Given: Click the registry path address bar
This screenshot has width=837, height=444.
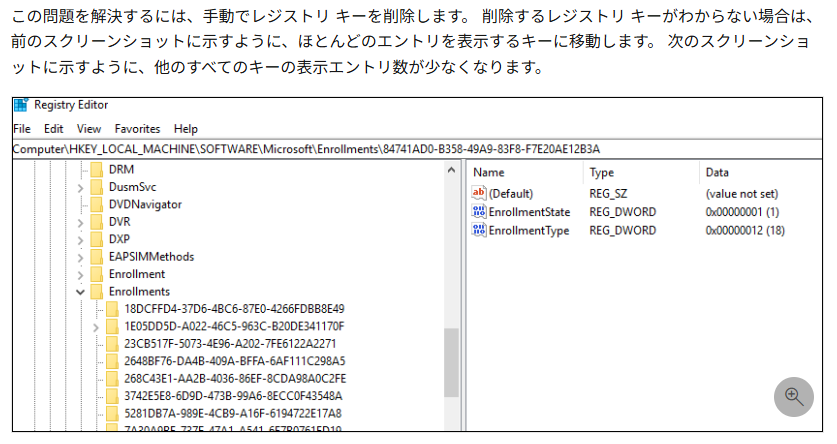Looking at the screenshot, I should coord(417,149).
